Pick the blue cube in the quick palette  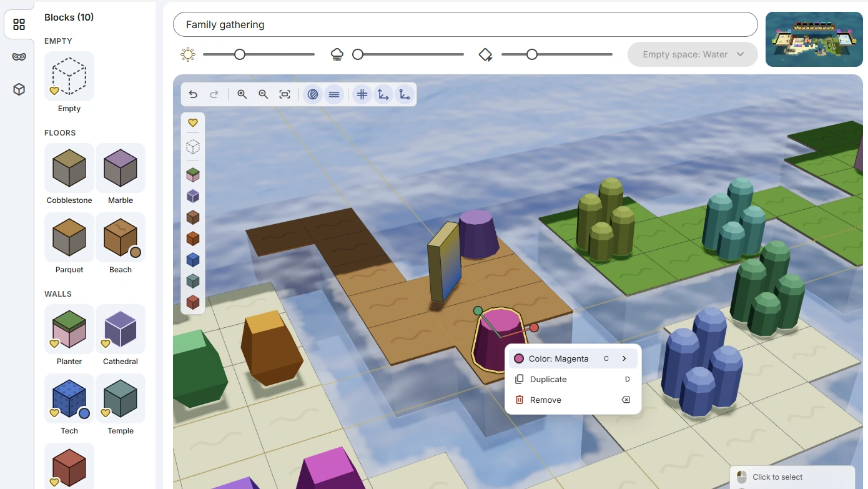click(193, 260)
